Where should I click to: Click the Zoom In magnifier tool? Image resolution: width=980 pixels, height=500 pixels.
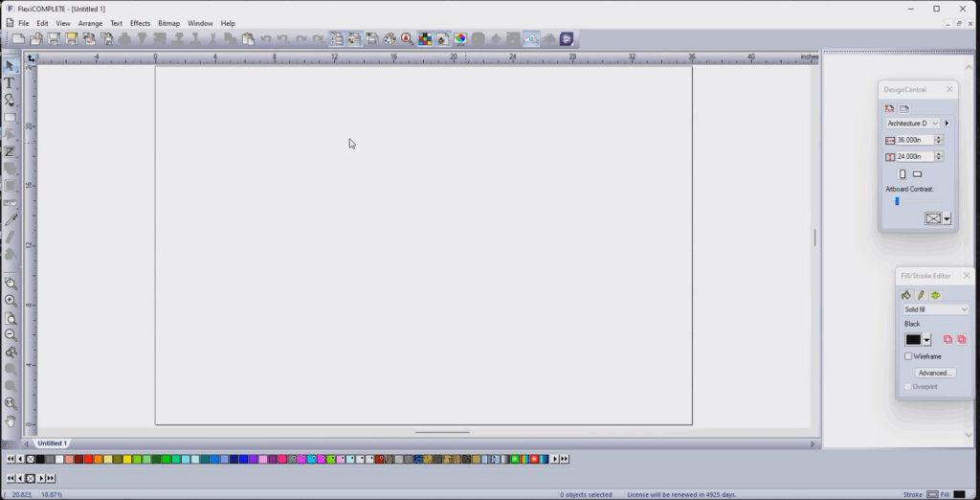(x=11, y=301)
